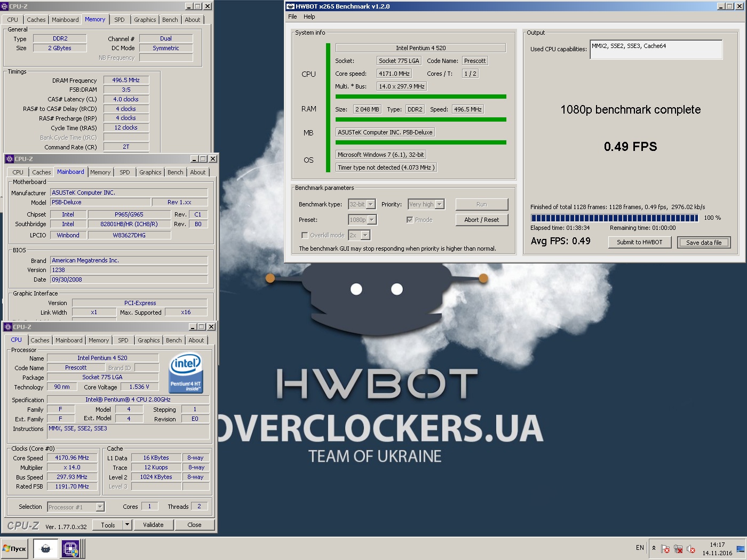Click the CPU-Z title bar icon of the Memory window
Screen dimensions: 747x560
coord(4,6)
